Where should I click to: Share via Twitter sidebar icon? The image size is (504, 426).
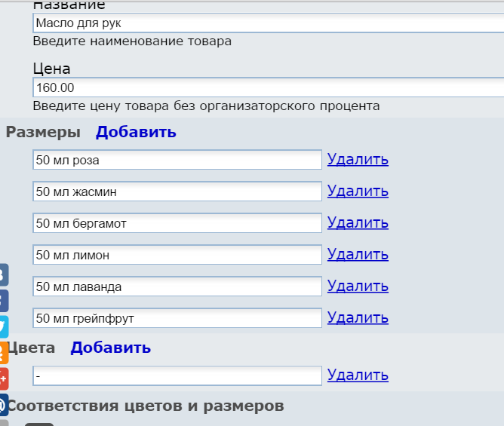4,326
